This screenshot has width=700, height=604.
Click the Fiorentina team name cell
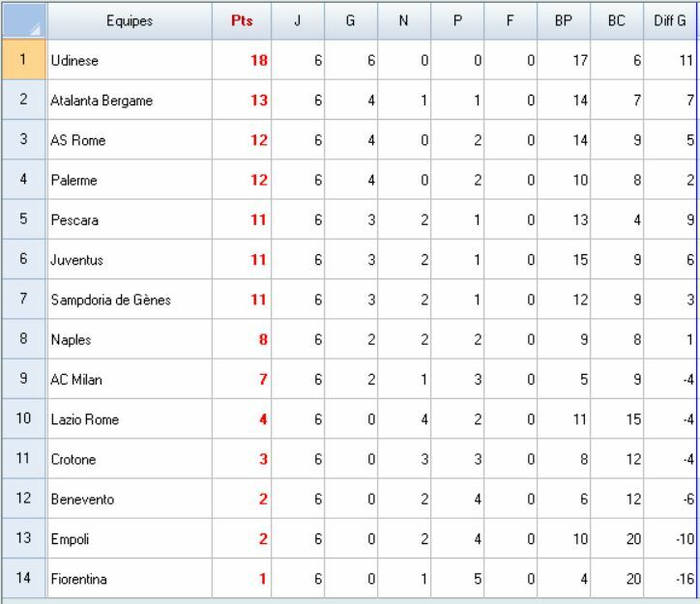click(x=129, y=579)
